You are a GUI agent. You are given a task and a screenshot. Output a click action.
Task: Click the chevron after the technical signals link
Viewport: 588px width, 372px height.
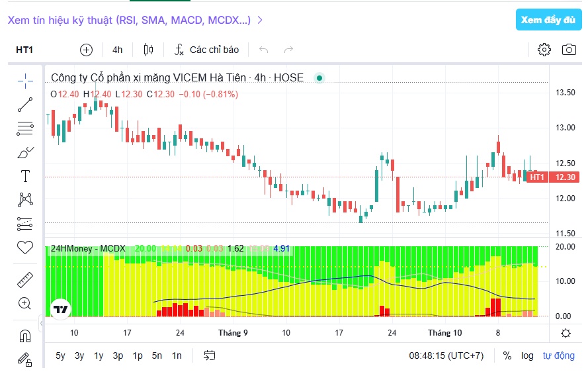point(260,20)
